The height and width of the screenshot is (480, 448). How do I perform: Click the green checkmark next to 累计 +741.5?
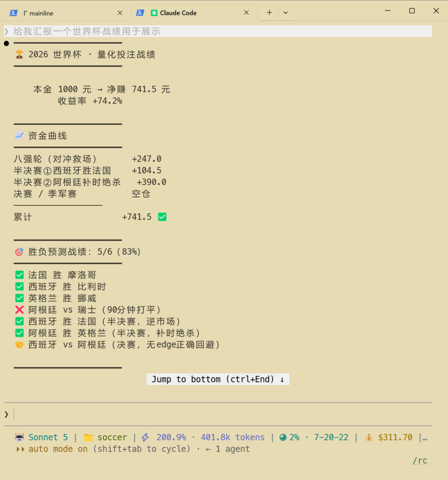click(162, 217)
